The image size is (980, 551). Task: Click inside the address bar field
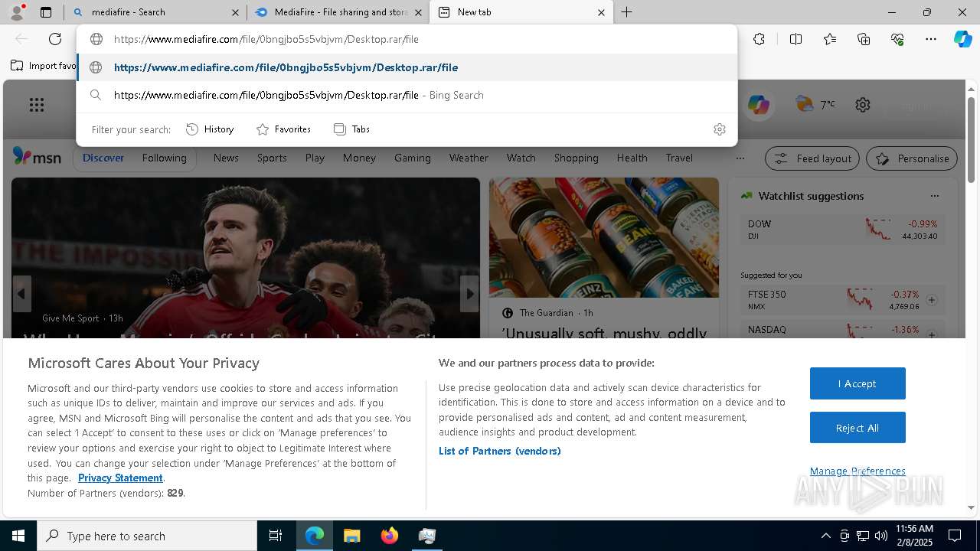407,39
